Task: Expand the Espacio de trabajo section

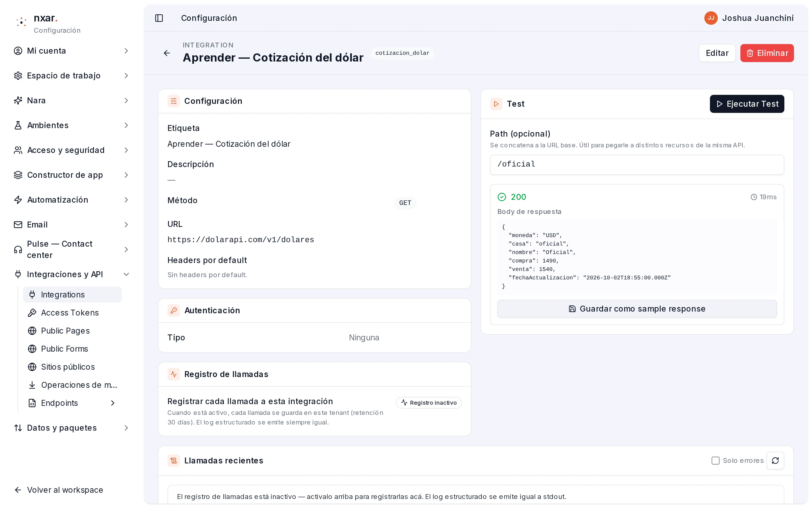Action: click(71, 76)
